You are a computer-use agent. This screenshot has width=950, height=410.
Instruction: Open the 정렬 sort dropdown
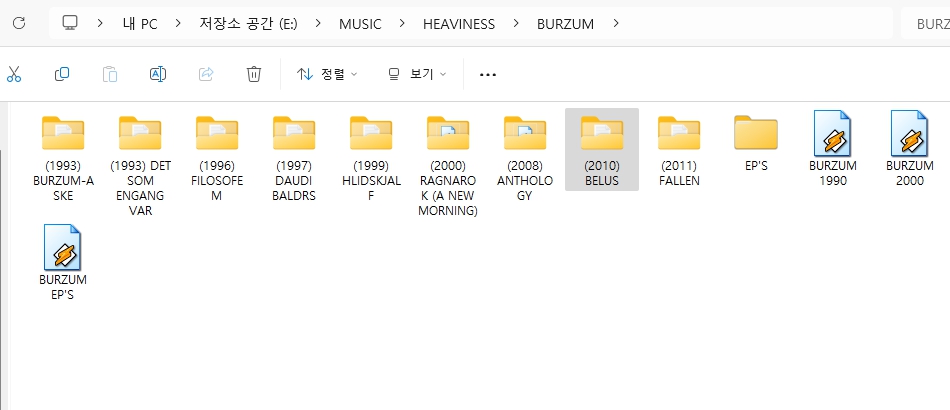[x=327, y=74]
